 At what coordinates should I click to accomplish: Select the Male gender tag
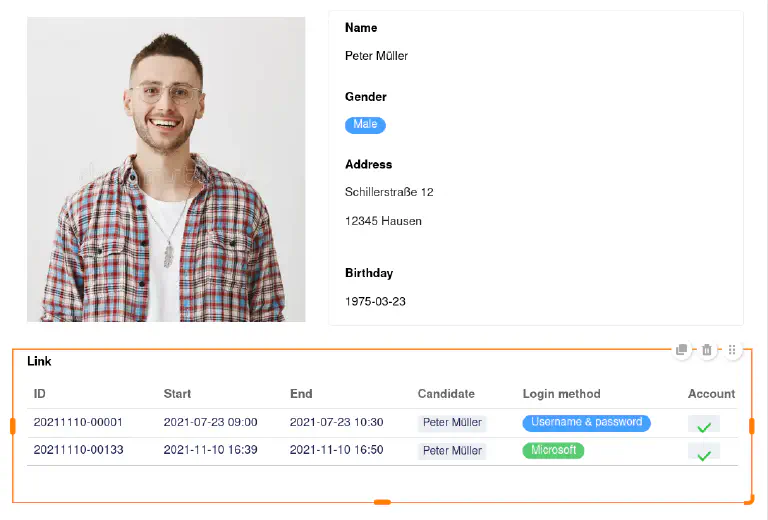coord(365,125)
